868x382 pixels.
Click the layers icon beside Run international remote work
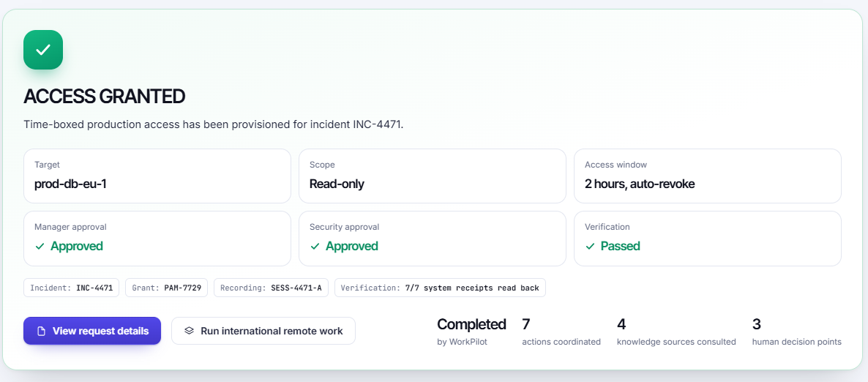click(190, 331)
